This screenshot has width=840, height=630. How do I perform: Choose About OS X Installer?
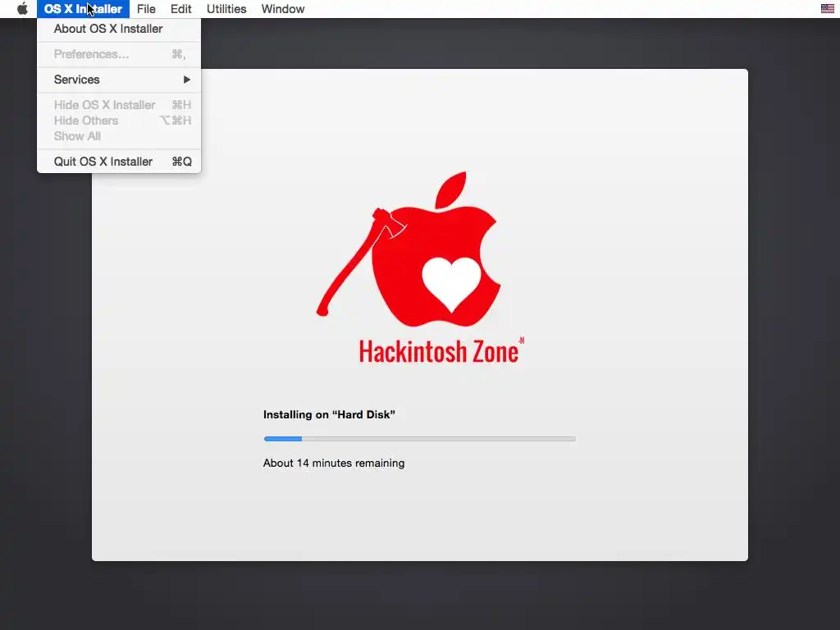(x=119, y=29)
